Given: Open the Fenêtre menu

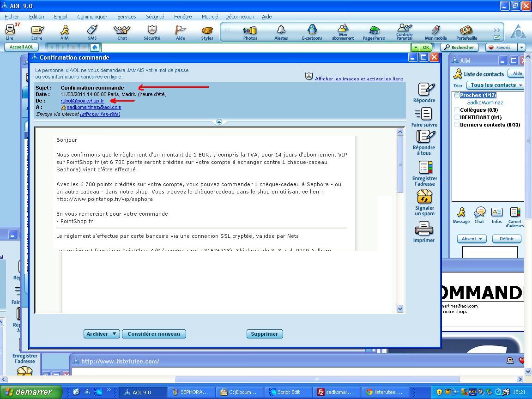Looking at the screenshot, I should click(183, 17).
